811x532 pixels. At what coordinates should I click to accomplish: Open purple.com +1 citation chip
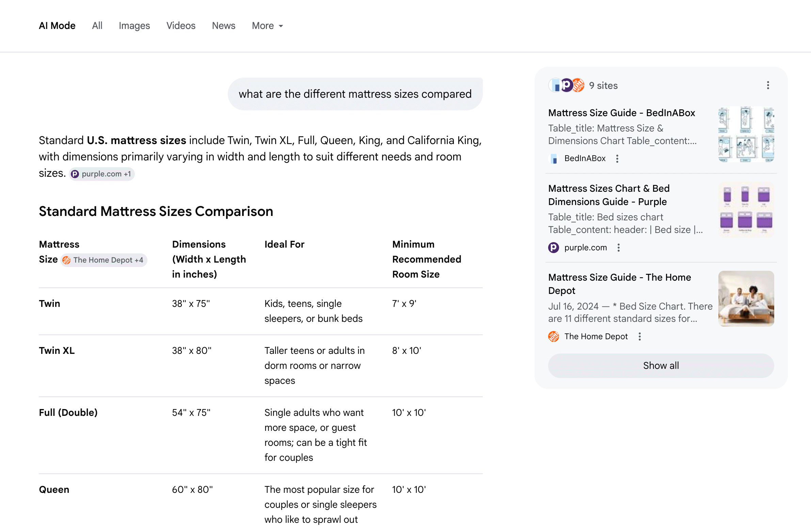click(x=101, y=174)
